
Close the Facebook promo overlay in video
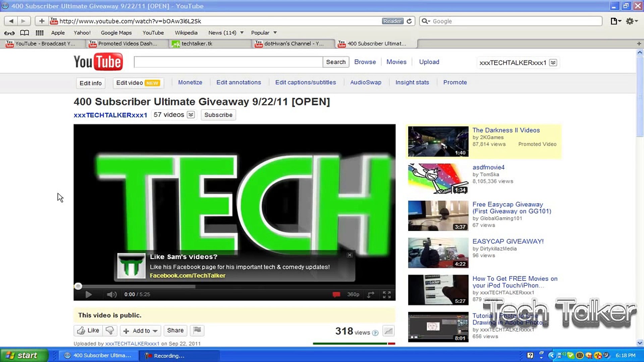(x=350, y=255)
